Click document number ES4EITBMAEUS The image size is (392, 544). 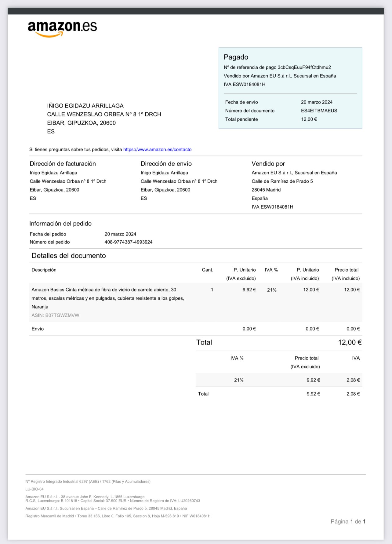tap(319, 111)
